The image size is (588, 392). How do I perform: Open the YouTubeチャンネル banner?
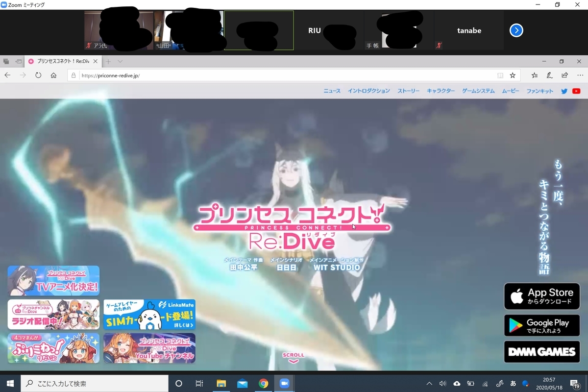[x=149, y=348]
